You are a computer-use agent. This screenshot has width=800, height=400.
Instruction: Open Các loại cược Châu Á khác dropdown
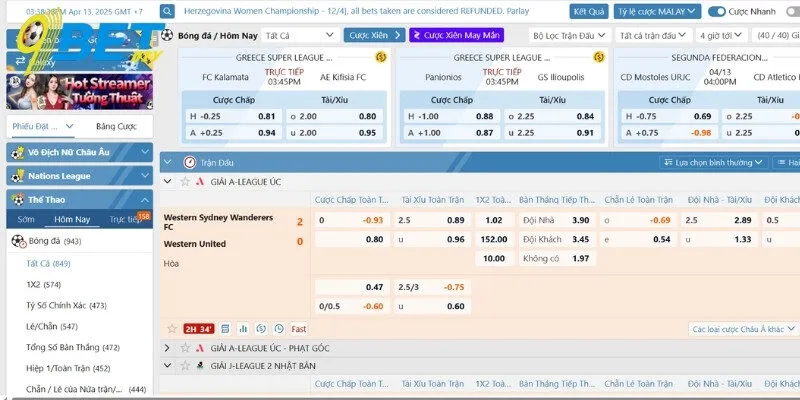coord(743,329)
